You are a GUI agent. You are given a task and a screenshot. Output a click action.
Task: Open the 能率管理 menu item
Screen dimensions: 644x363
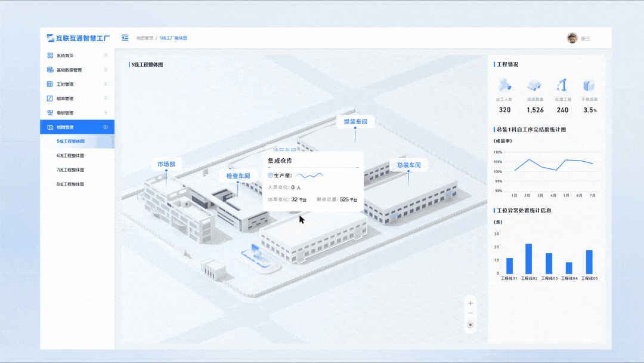click(x=77, y=99)
